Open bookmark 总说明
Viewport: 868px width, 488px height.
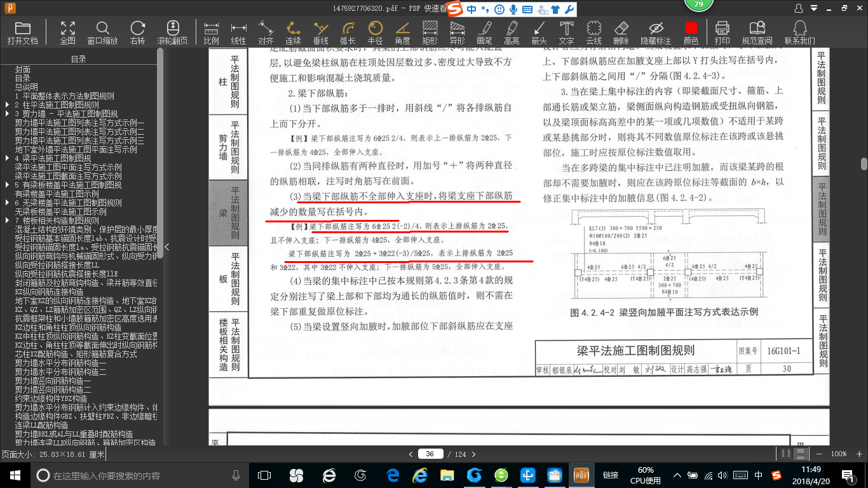click(27, 87)
